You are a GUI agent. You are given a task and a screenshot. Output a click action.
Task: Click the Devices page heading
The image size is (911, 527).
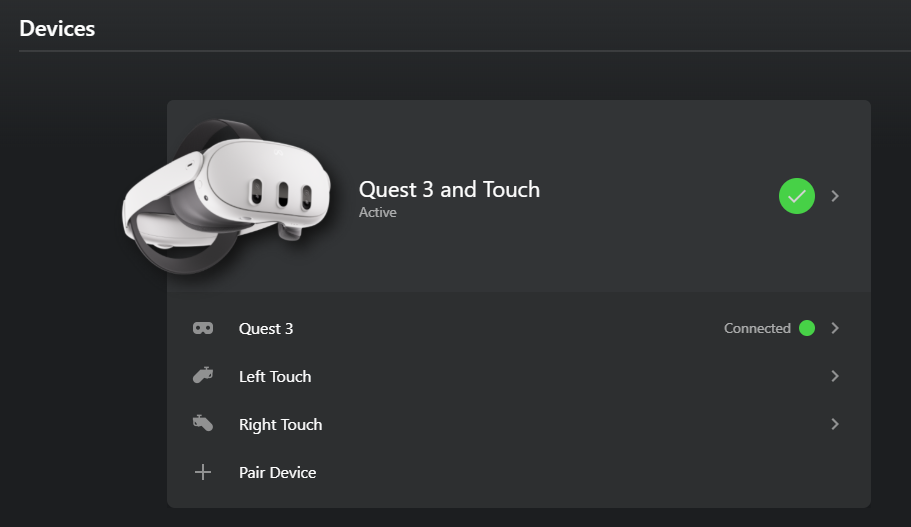coord(57,28)
